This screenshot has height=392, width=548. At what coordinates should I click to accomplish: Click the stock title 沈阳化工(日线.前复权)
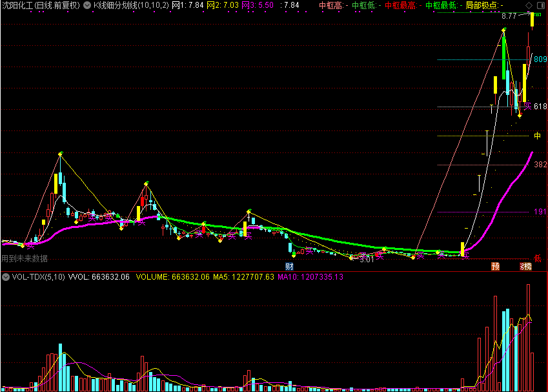(41, 5)
